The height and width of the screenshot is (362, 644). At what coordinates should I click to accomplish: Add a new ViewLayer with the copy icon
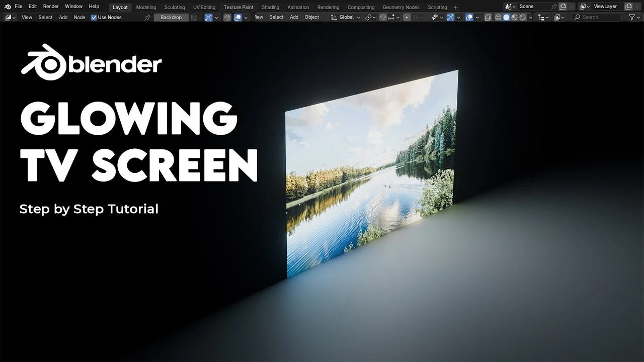click(x=628, y=7)
